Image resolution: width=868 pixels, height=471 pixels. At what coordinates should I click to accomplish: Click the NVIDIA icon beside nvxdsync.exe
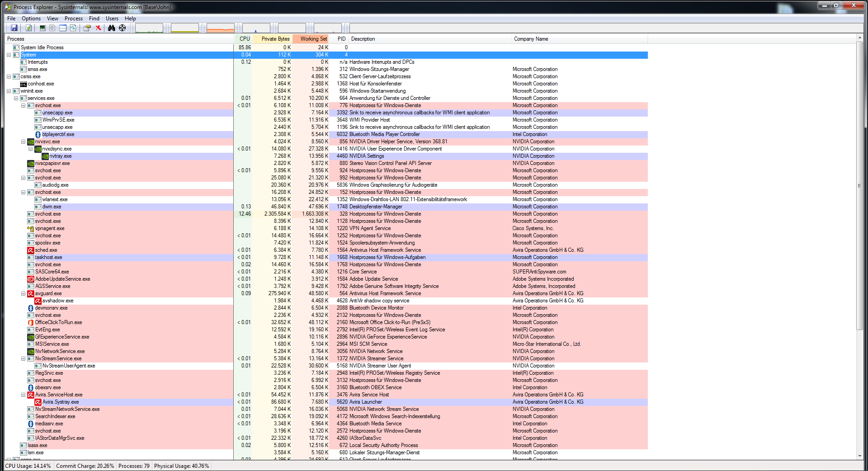pos(38,149)
